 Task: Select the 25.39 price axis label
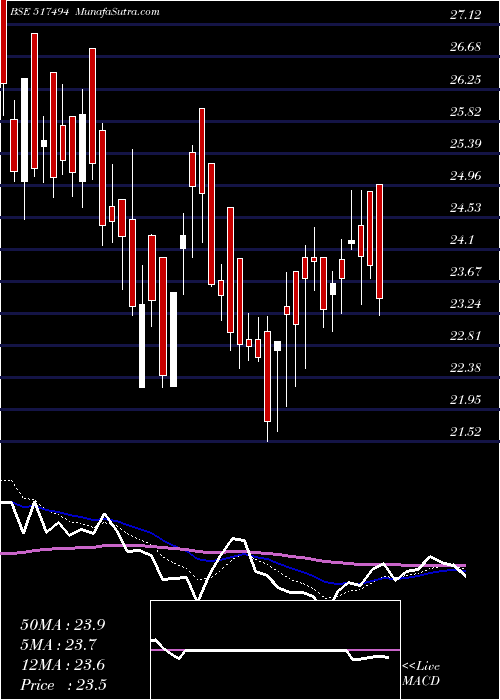coord(466,144)
